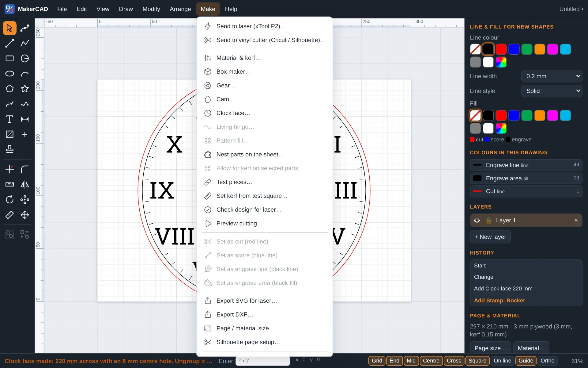
Task: Toggle End snap option
Action: coord(394,361)
